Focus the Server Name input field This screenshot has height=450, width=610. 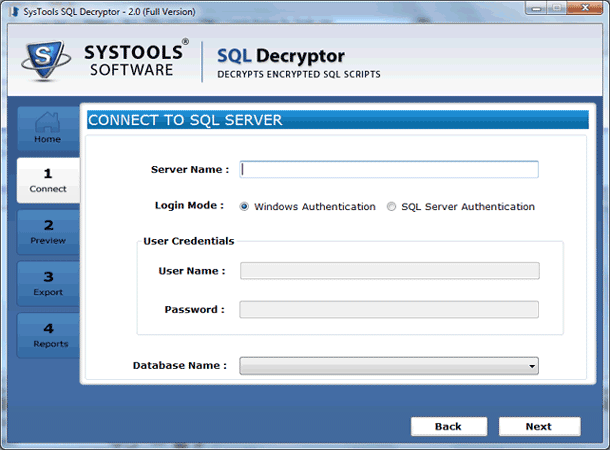coord(389,170)
